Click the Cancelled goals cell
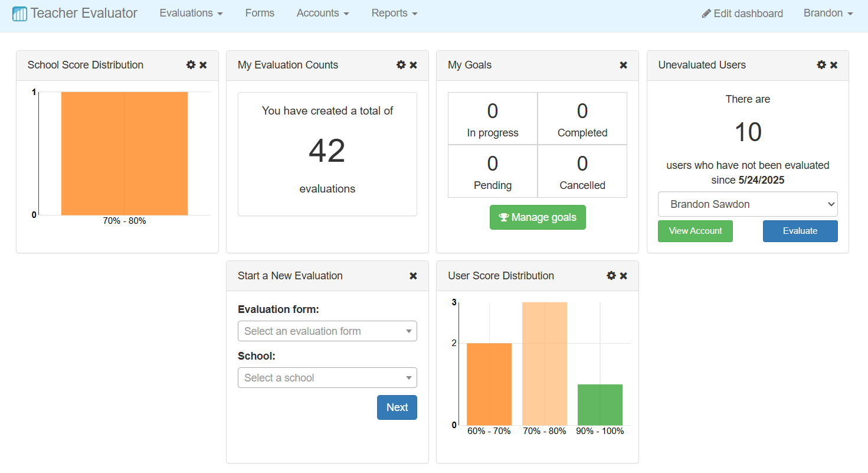This screenshot has width=868, height=473. (x=582, y=171)
